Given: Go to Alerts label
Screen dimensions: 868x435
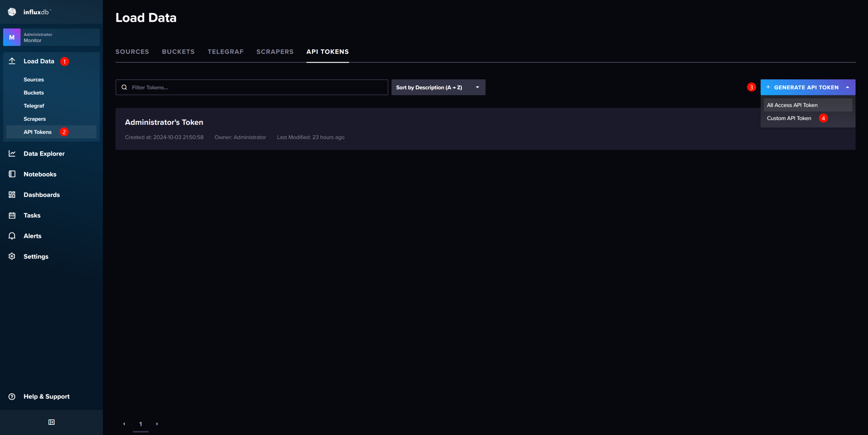Looking at the screenshot, I should 33,236.
